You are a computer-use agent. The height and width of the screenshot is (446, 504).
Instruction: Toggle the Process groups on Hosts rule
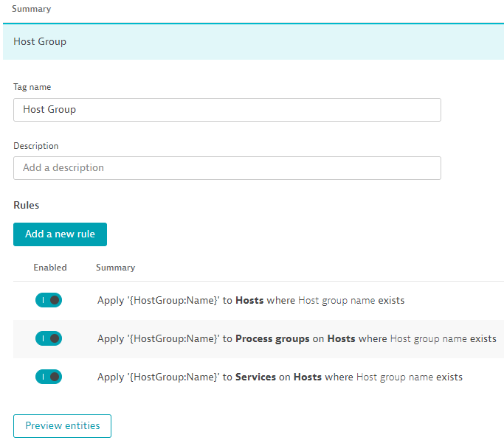coord(49,338)
